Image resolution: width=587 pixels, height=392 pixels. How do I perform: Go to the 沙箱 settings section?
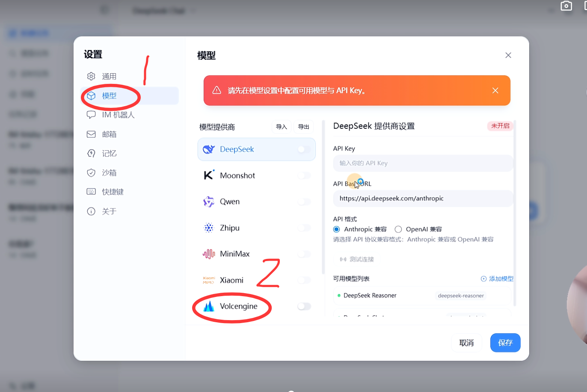109,173
